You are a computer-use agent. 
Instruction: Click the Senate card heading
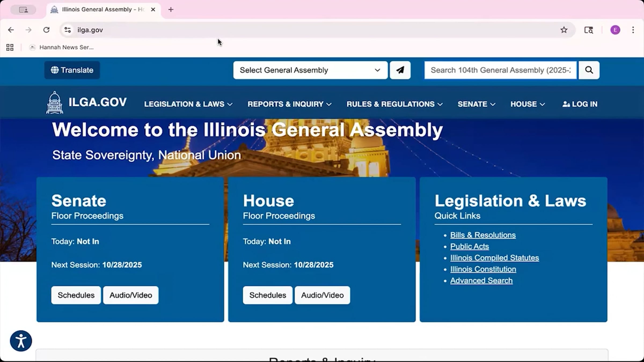pyautogui.click(x=79, y=201)
